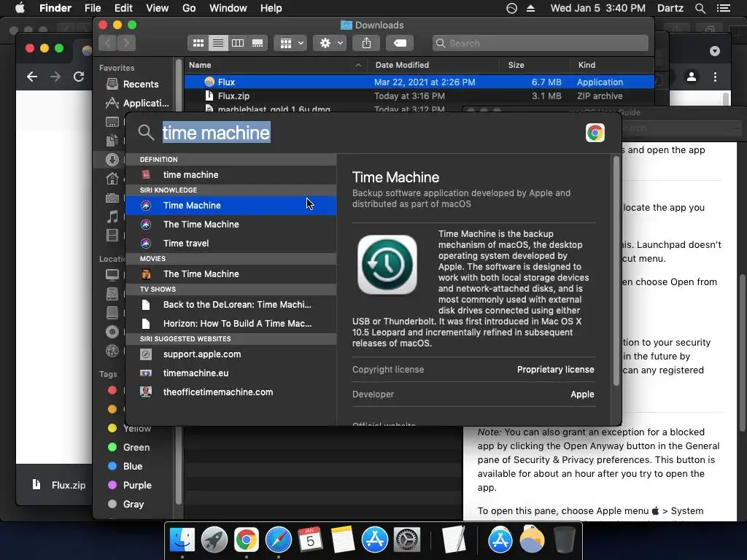The height and width of the screenshot is (560, 747).
Task: Open Notes app in the dock
Action: [x=343, y=540]
